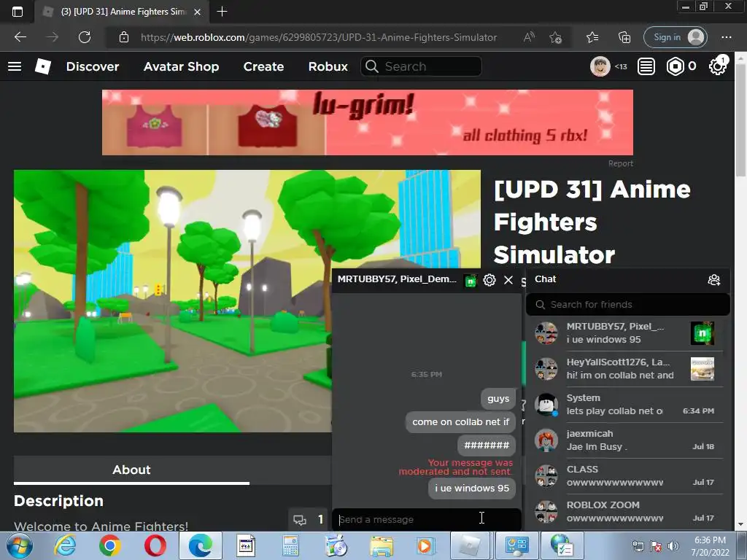View site information lock icon
The height and width of the screenshot is (560, 747).
point(124,37)
